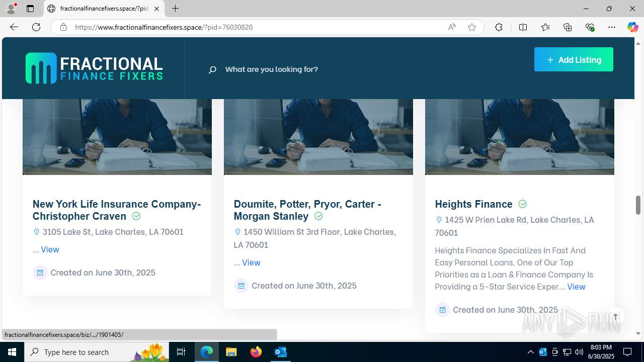This screenshot has height=362, width=644.
Task: Open browser Extensions icon
Action: [499, 27]
